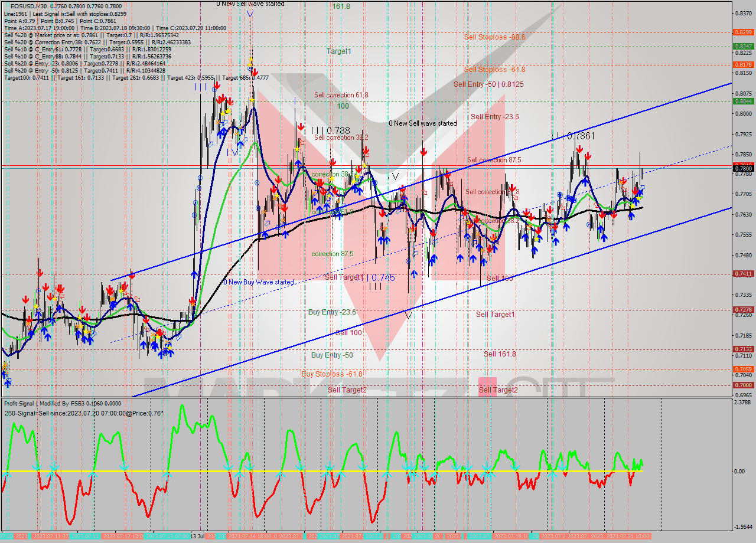The image size is (756, 543).
Task: Select 'Sell correction 87.5' label
Action: click(494, 160)
